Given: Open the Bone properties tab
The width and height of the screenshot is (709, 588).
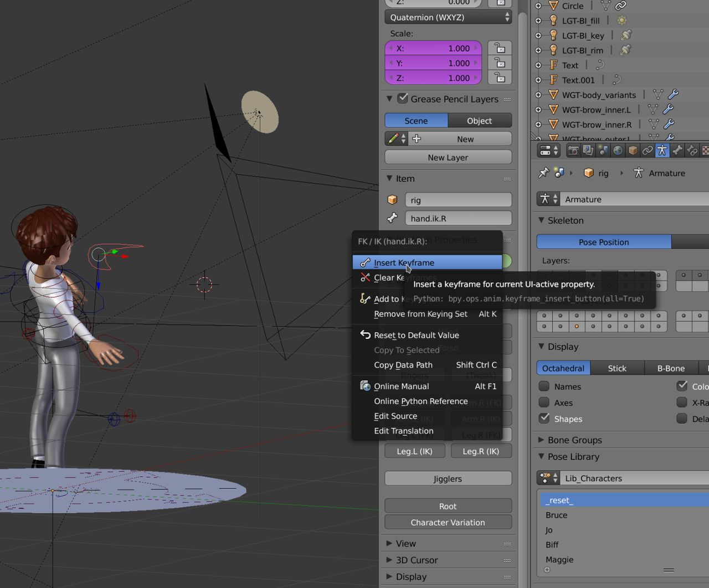Looking at the screenshot, I should coord(677,150).
